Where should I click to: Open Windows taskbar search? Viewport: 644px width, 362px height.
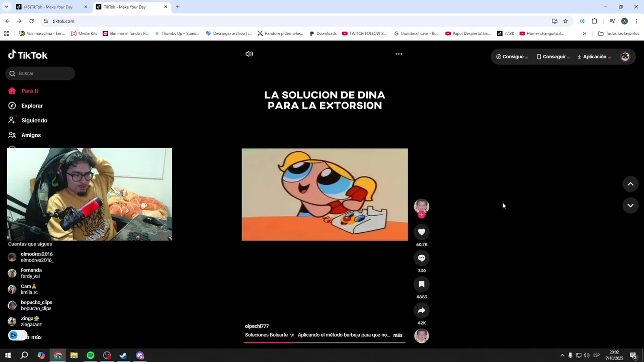point(24,355)
